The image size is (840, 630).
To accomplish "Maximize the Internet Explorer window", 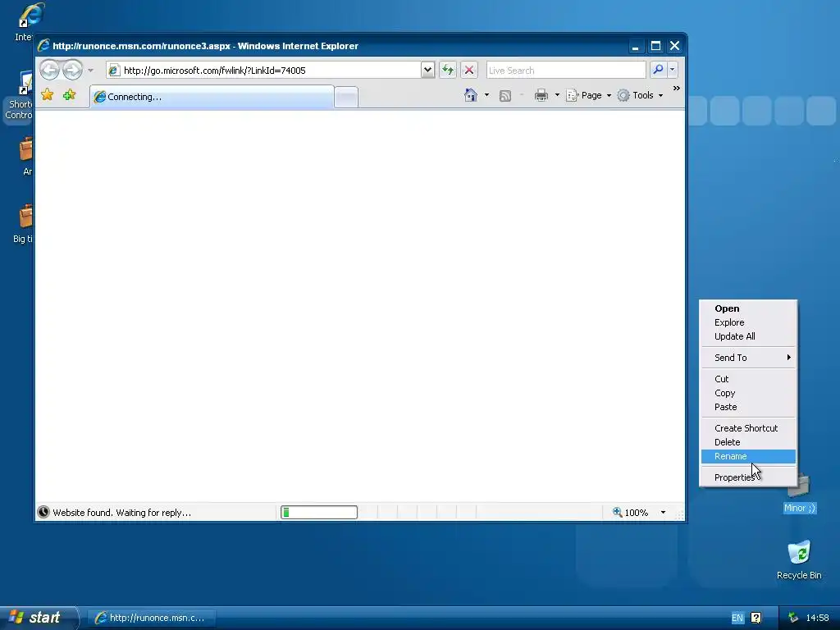I will coord(655,46).
